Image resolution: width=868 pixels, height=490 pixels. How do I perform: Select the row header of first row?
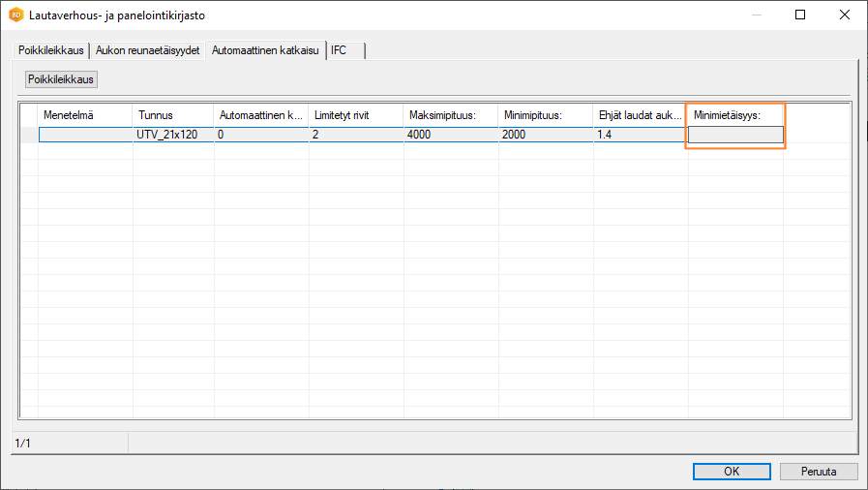click(x=29, y=135)
